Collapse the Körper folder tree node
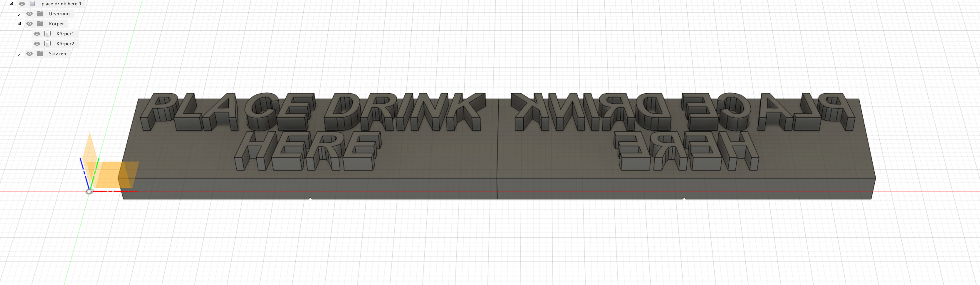 19,24
